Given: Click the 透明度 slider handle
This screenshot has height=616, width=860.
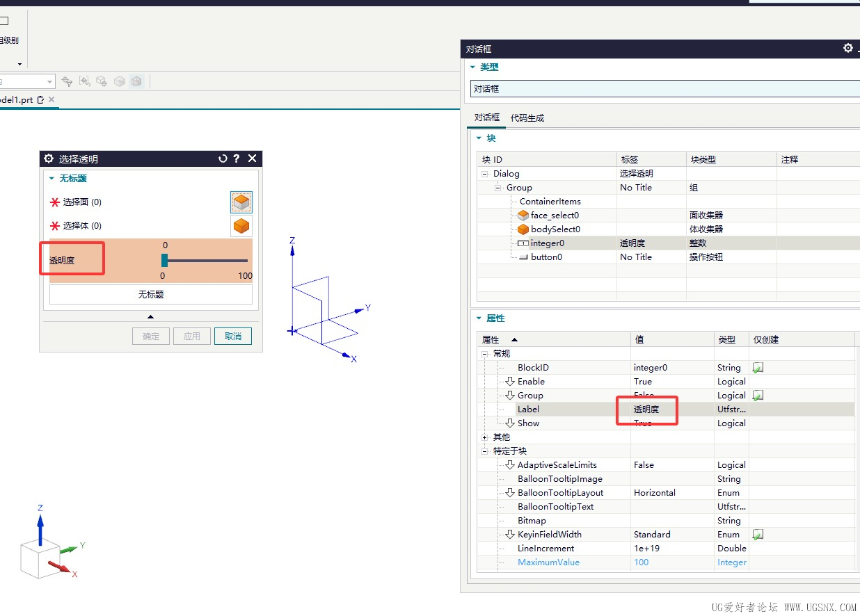Looking at the screenshot, I should 165,261.
